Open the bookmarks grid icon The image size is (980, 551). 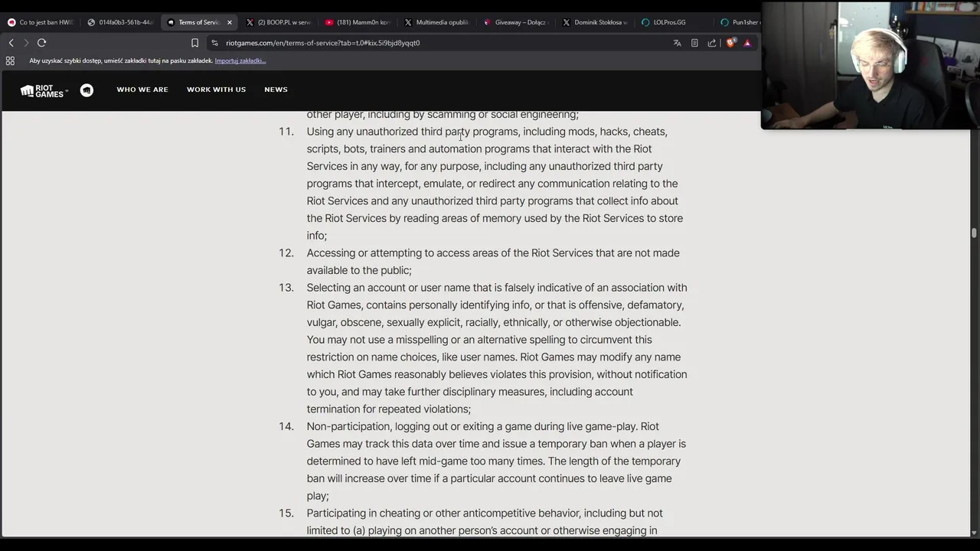(11, 60)
